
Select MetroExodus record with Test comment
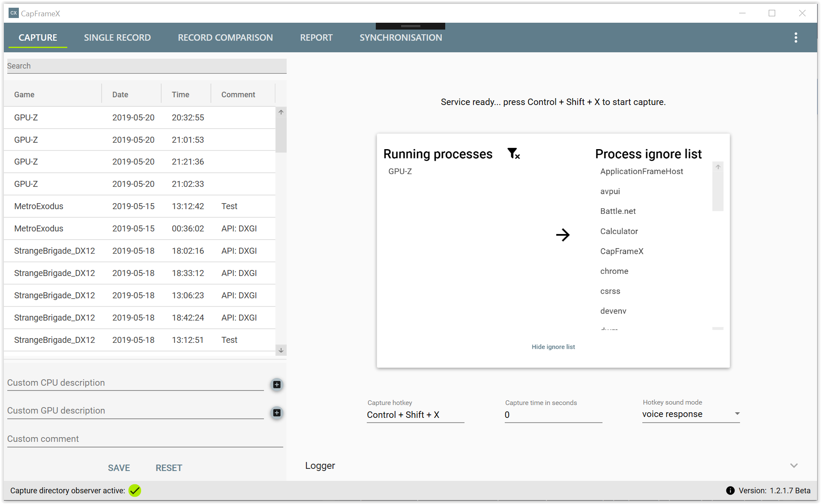(140, 206)
